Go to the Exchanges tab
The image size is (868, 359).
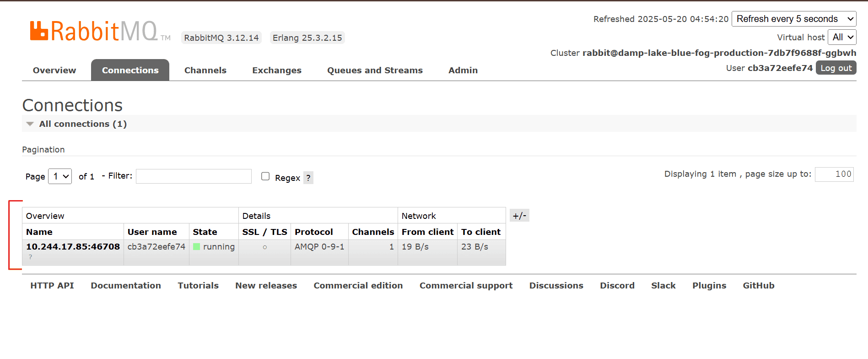[x=277, y=70]
